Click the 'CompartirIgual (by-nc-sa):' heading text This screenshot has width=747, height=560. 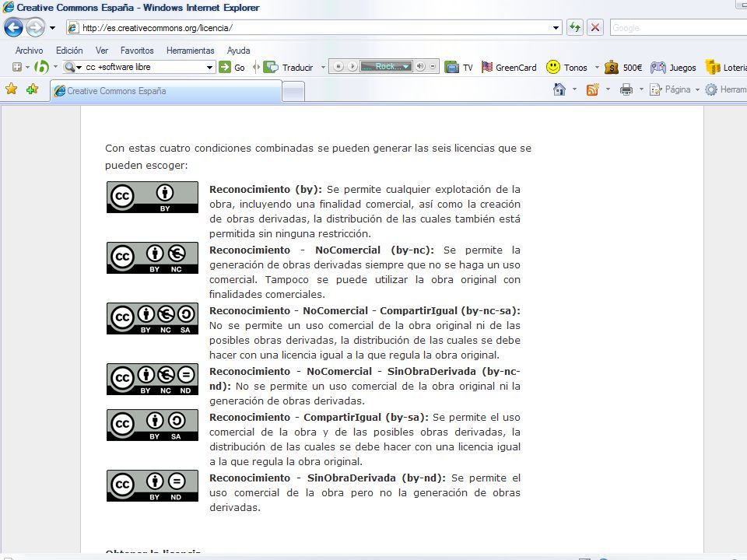451,311
